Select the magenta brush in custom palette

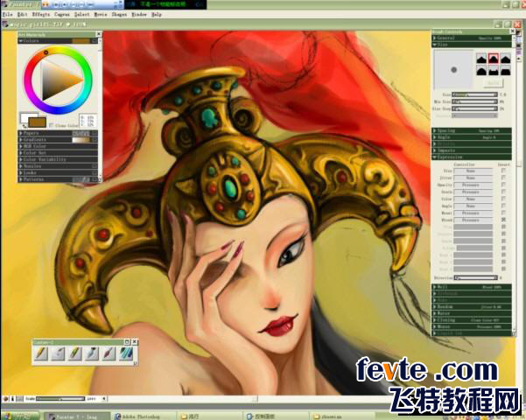coord(109,353)
